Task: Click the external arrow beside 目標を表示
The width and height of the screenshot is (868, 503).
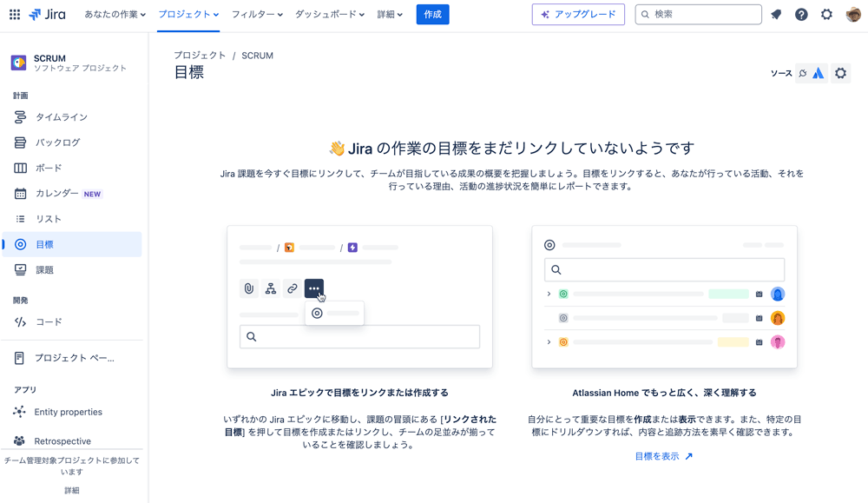Action: pyautogui.click(x=688, y=456)
